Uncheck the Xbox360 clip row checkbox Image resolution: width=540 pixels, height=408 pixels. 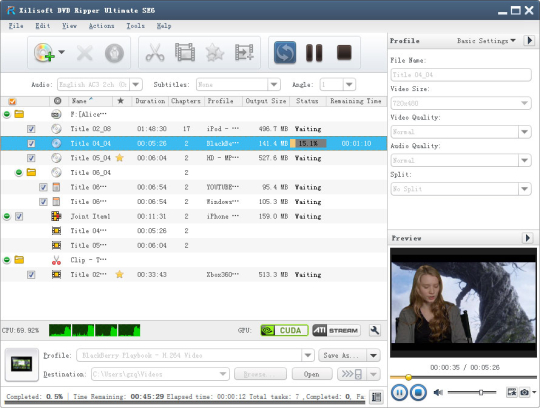[x=31, y=274]
